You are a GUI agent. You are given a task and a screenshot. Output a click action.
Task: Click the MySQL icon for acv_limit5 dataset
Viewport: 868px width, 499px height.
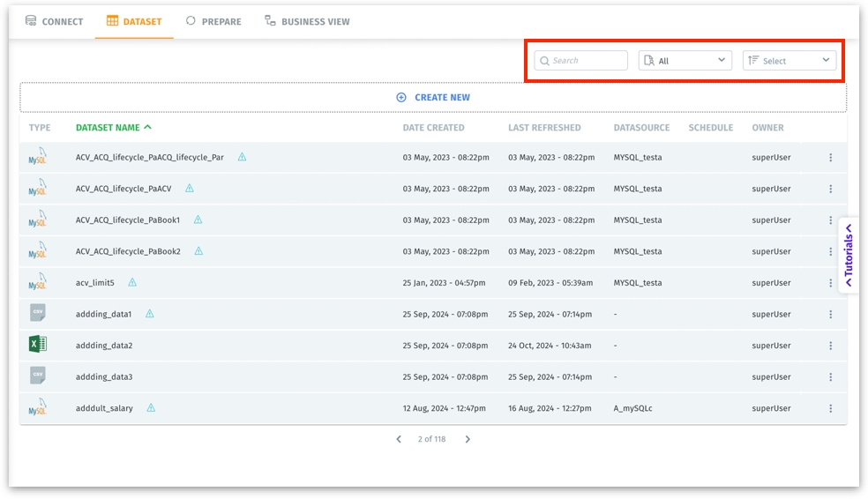click(x=37, y=282)
